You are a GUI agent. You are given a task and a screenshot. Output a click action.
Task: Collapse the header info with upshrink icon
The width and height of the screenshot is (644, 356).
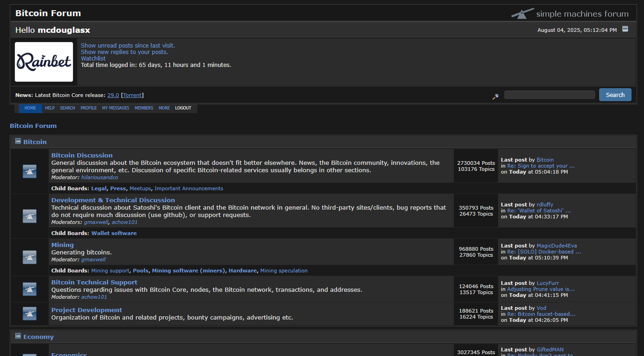point(625,29)
